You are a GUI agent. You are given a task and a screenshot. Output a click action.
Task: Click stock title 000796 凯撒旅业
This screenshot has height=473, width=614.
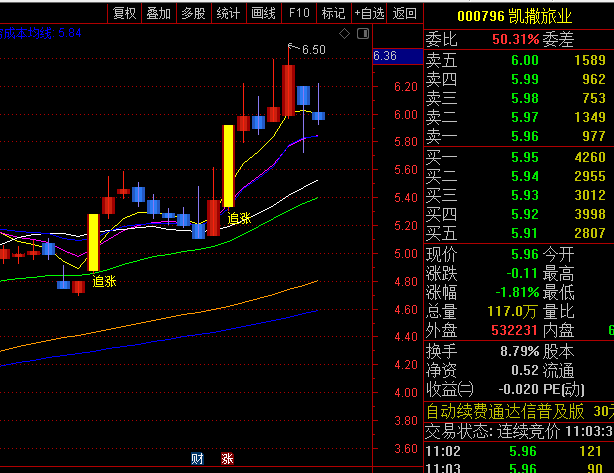(x=515, y=16)
